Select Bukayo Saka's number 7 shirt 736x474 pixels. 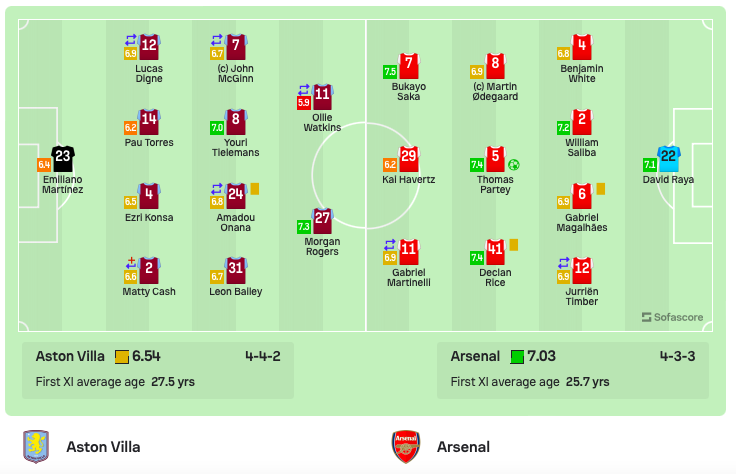coord(409,66)
